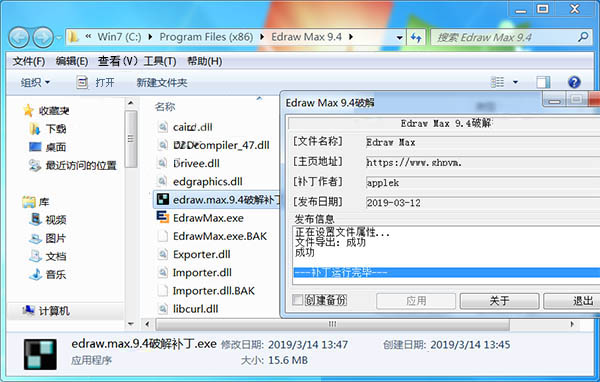The image size is (600, 382).
Task: Refresh the Edraw Max 9.4 folder view
Action: (x=416, y=38)
